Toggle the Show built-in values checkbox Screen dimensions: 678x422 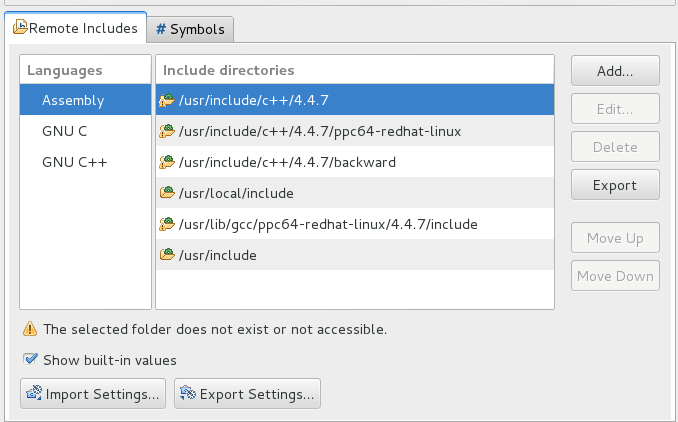[x=30, y=360]
